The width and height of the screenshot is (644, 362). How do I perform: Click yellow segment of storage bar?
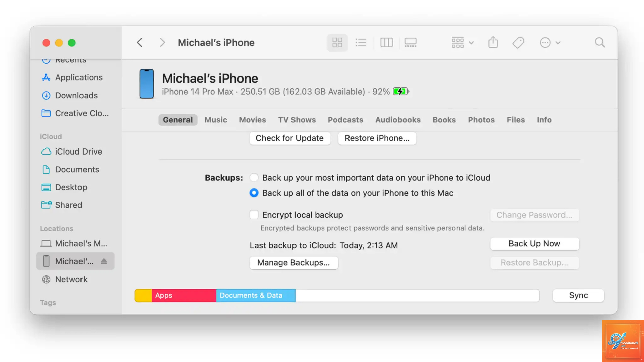143,295
